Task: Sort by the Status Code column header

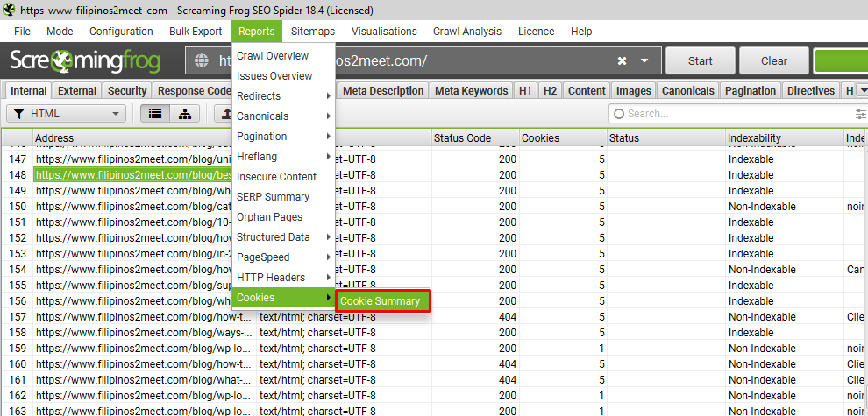Action: coord(475,138)
